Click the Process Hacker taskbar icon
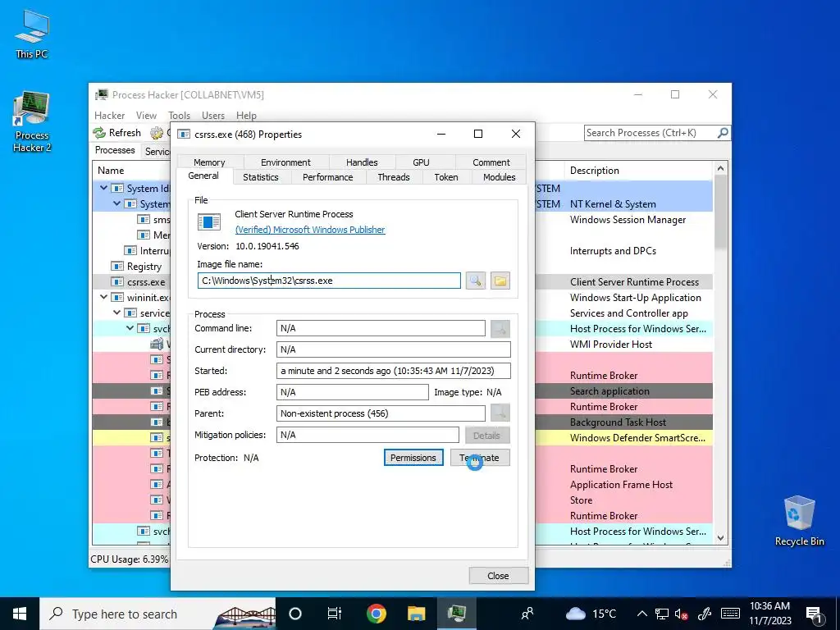The width and height of the screenshot is (840, 630). [x=456, y=614]
